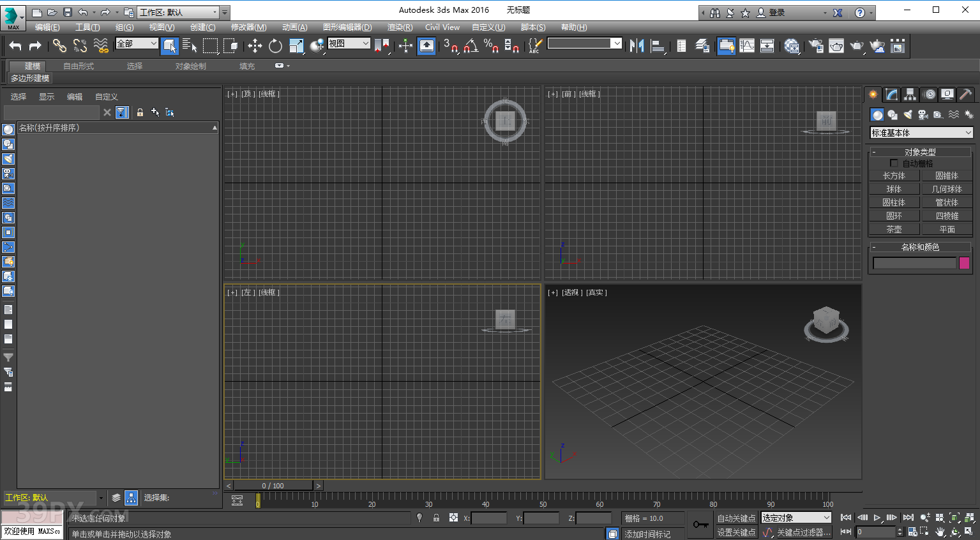The image size is (980, 540).
Task: Collapse the 对象类型 rollout
Action: (x=920, y=152)
